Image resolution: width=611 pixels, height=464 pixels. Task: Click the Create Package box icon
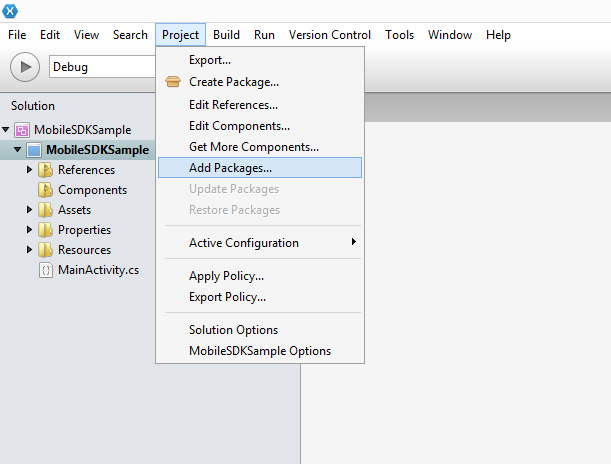pos(172,82)
